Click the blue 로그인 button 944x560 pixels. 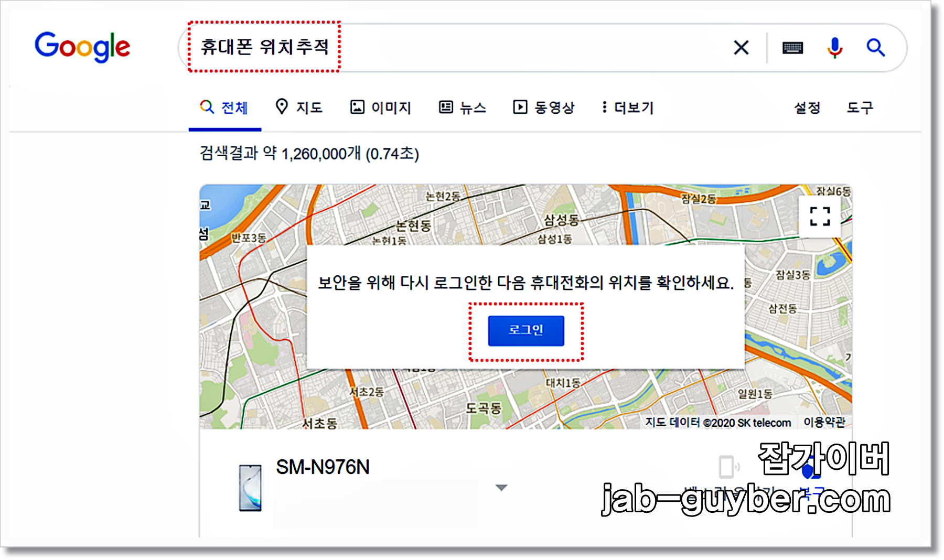click(x=526, y=330)
